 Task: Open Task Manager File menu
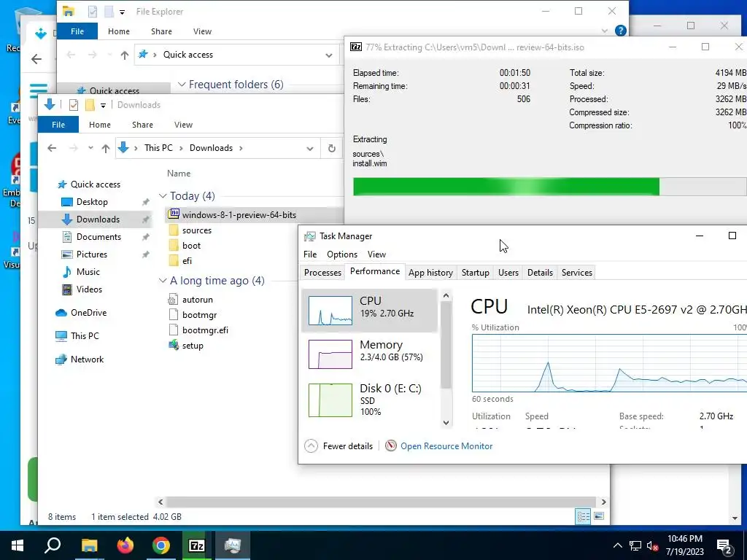tap(310, 254)
